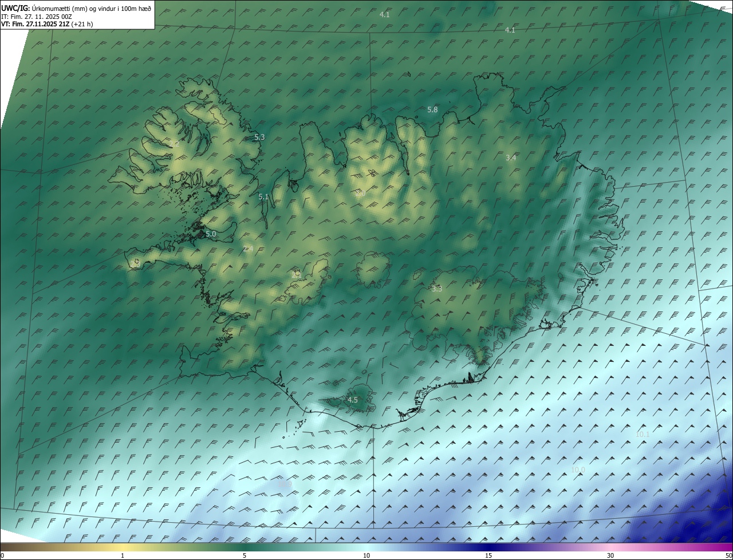The image size is (733, 560).
Task: Select the 3.3 value label on the map
Action: tap(437, 289)
